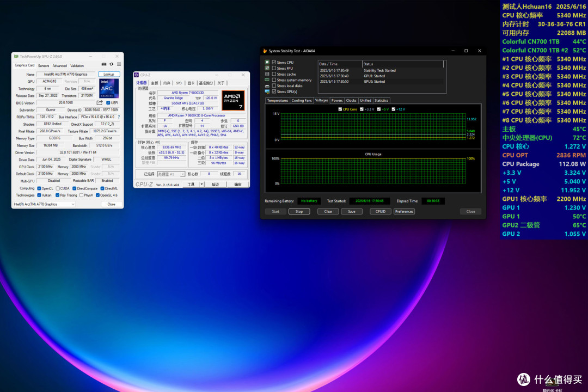Viewport: 588px width, 392px height.
Task: Toggle the +12 V voltage legend checkbox
Action: (x=394, y=109)
